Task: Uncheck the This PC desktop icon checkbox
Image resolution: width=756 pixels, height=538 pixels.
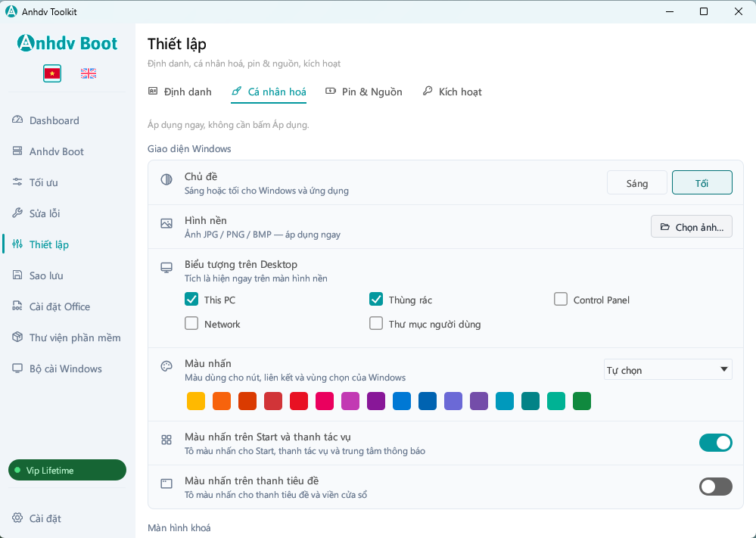Action: (191, 300)
